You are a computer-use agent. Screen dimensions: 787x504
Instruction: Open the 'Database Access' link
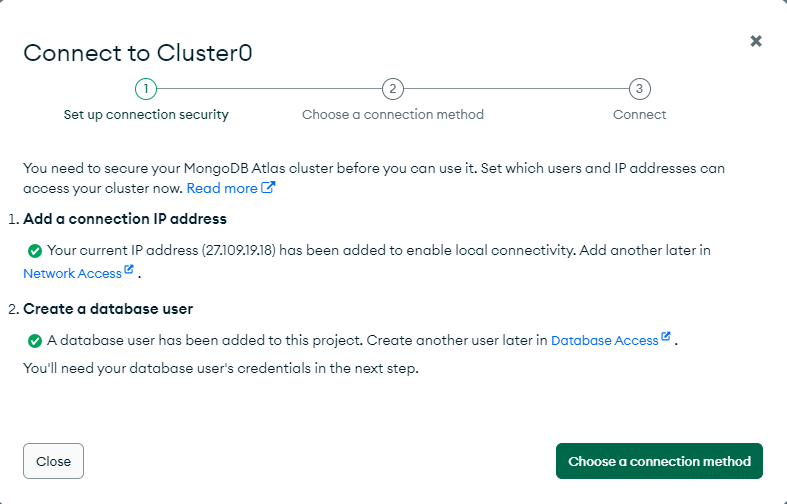coord(605,341)
